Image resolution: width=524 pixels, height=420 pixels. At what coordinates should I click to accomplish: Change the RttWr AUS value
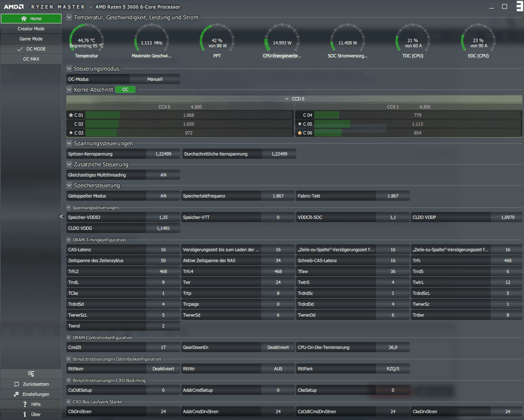point(278,369)
